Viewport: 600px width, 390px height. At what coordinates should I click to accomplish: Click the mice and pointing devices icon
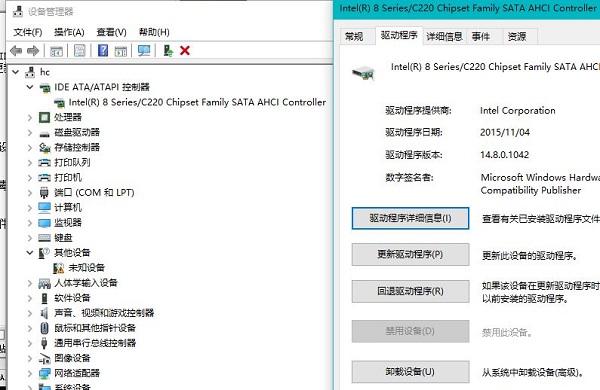44,328
